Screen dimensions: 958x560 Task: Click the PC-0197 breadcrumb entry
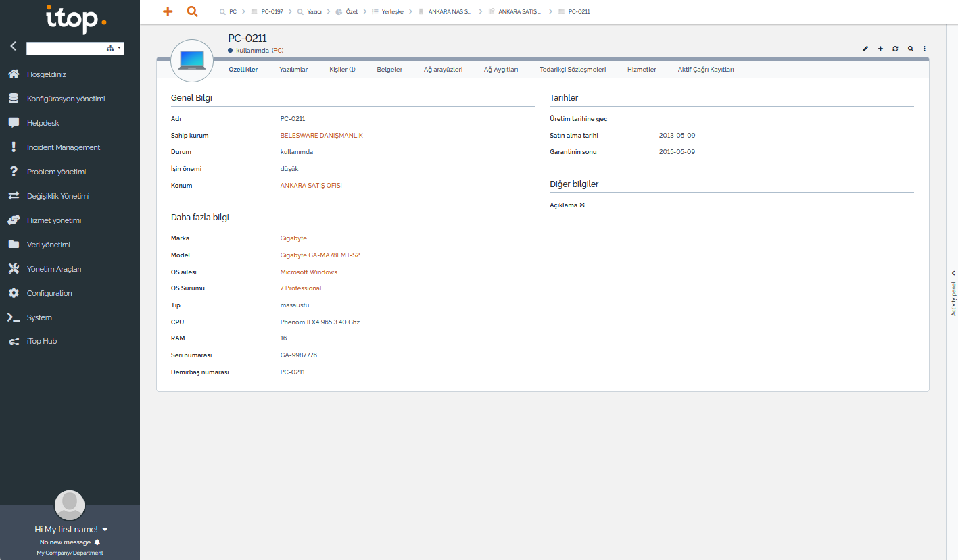[272, 11]
